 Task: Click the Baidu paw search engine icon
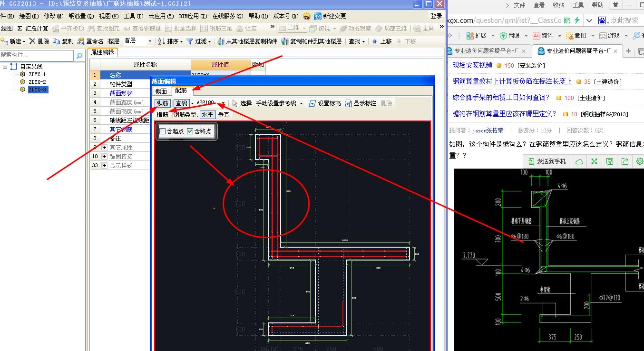[x=603, y=20]
